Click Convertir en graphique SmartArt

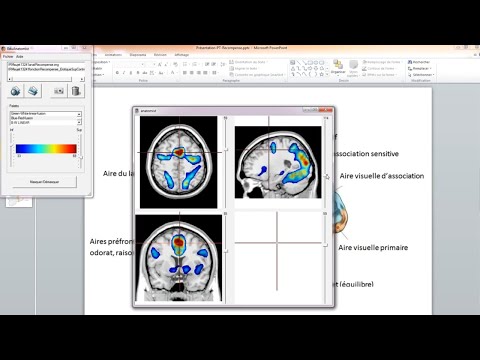pyautogui.click(x=257, y=75)
